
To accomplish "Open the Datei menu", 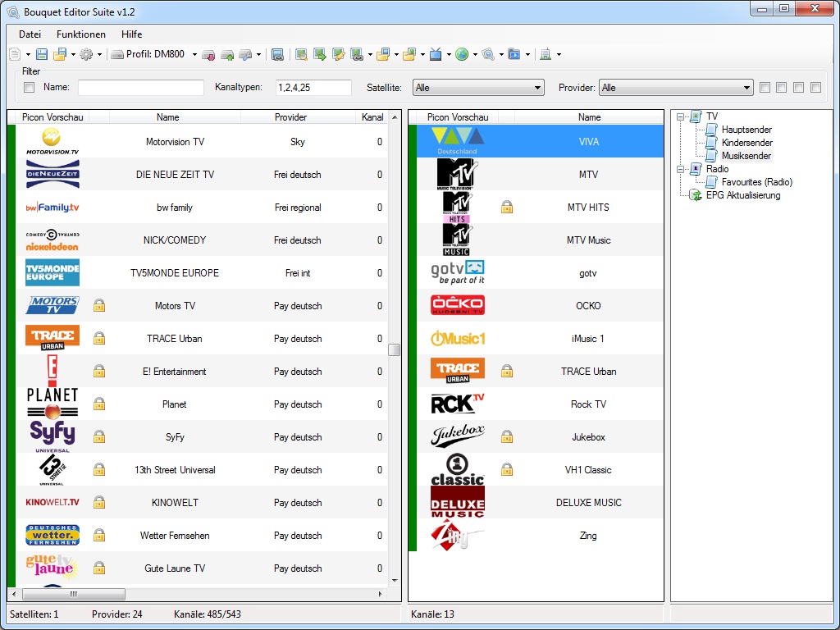I will [30, 34].
